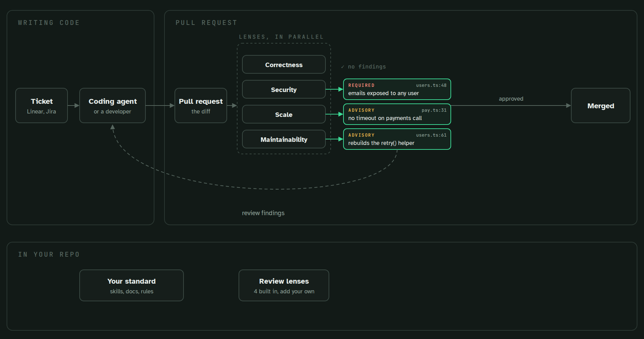Select the Your standard card
This screenshot has height=339, width=644.
click(132, 285)
